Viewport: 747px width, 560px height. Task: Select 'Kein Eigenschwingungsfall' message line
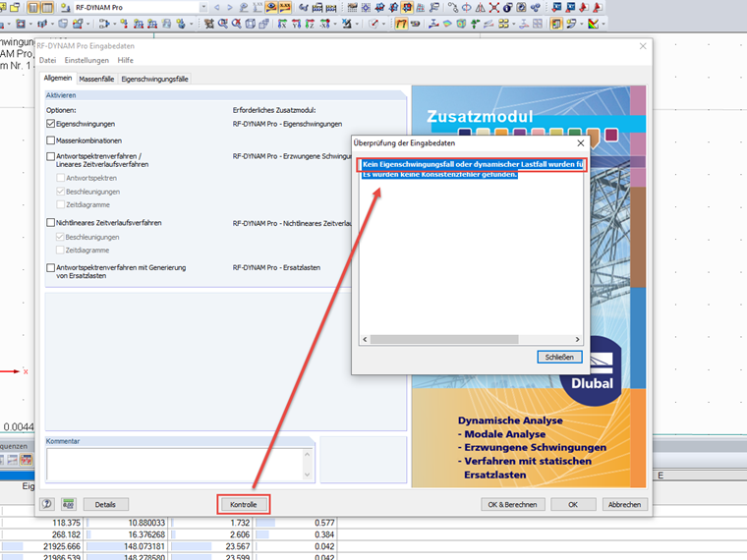pos(472,164)
